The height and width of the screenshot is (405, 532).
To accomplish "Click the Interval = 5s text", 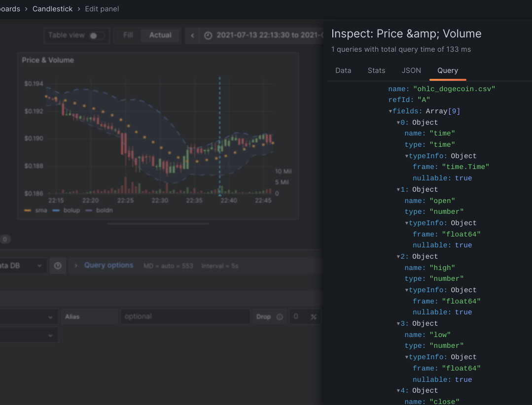I will click(x=220, y=266).
